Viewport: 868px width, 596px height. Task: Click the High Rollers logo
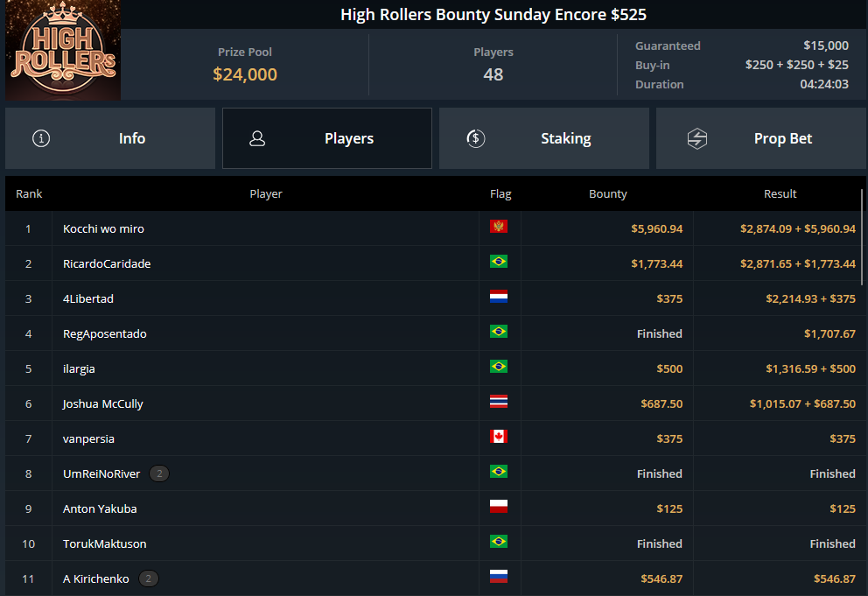[x=63, y=51]
